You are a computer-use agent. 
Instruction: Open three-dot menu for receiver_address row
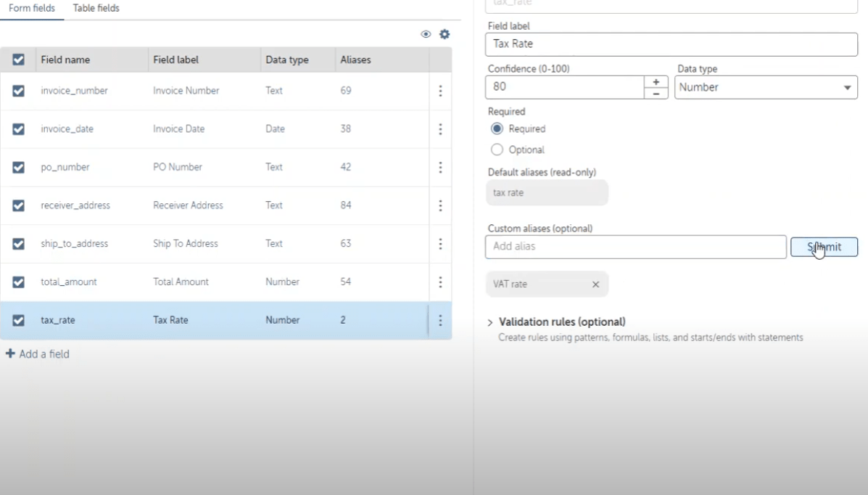tap(440, 205)
